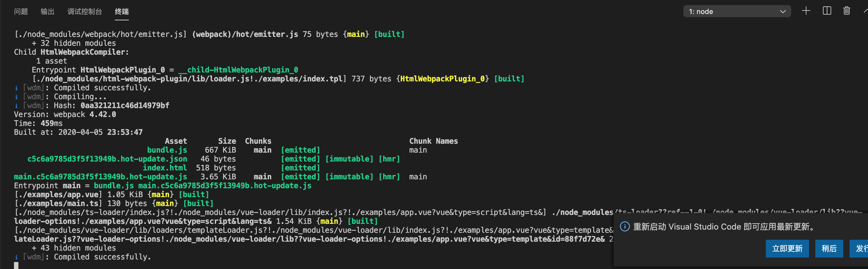
Task: Click the 立即更新 button
Action: [787, 249]
